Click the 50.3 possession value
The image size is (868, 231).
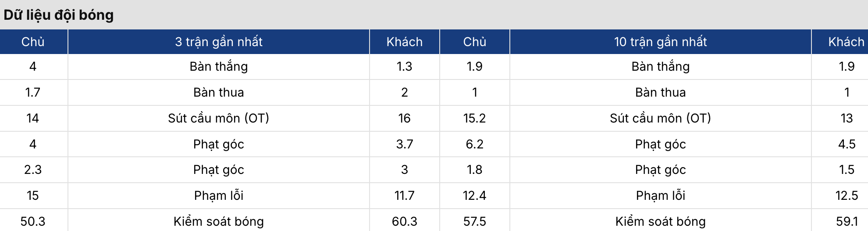(x=33, y=221)
